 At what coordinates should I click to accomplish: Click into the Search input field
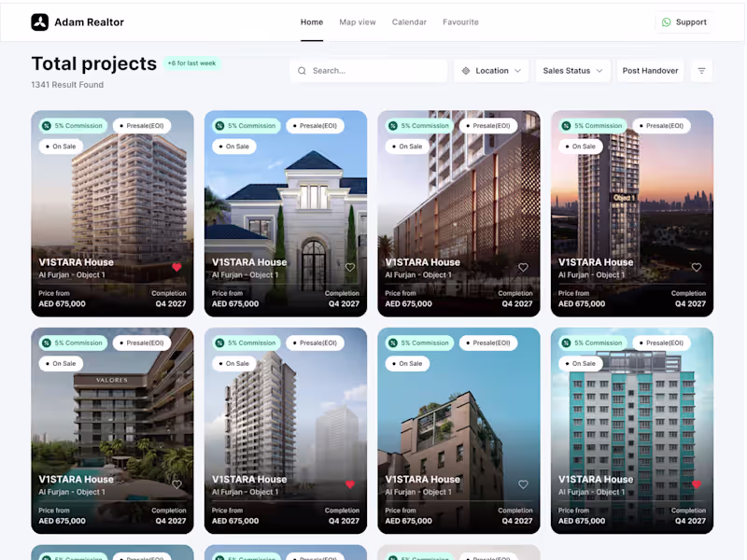coord(368,71)
